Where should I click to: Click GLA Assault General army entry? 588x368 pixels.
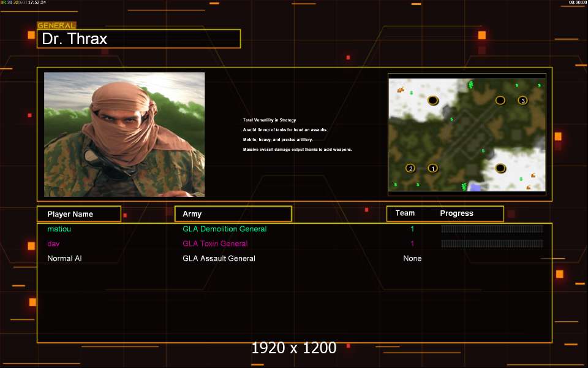point(219,258)
